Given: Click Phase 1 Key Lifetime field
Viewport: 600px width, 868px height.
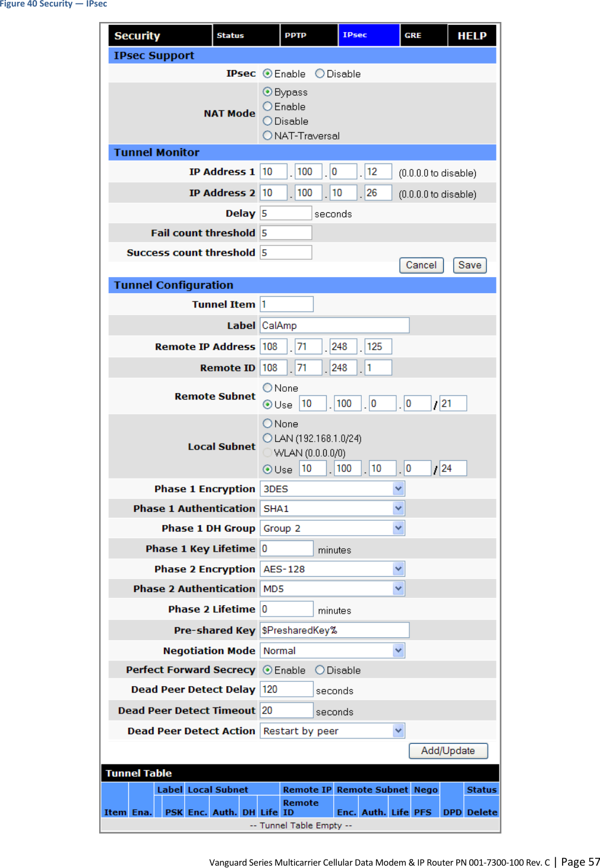Looking at the screenshot, I should [x=286, y=548].
